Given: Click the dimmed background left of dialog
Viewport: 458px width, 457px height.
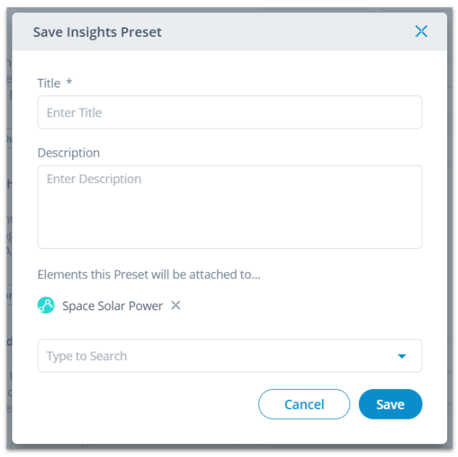Looking at the screenshot, I should pos(9,233).
